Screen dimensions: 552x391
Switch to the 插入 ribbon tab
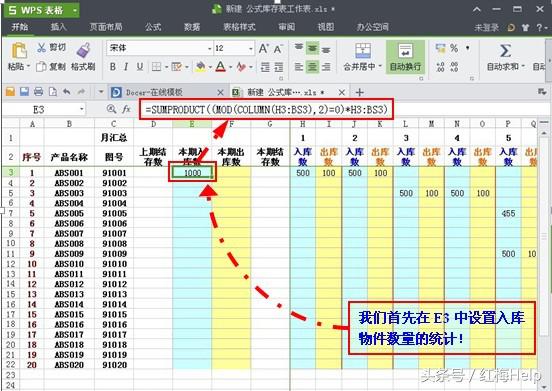58,27
